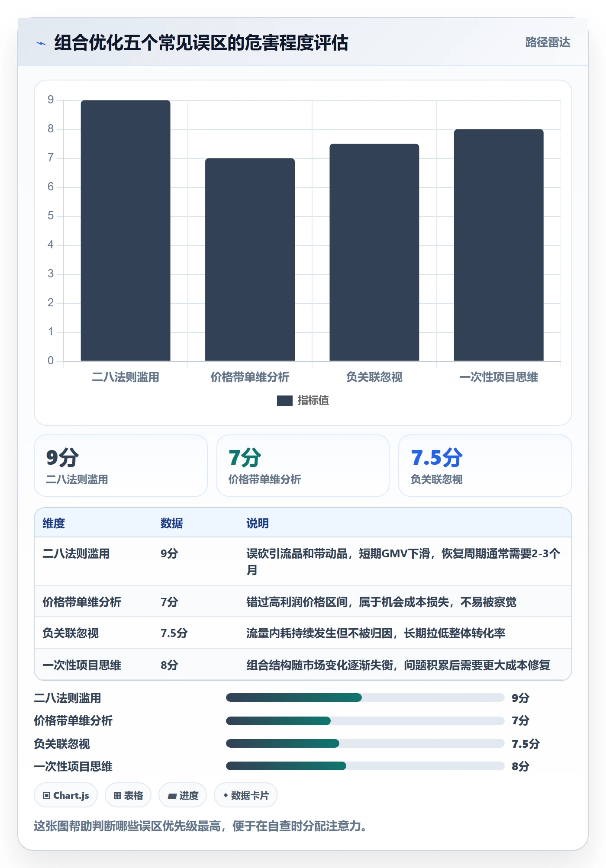Click the footer note about 误区优先级

click(201, 826)
